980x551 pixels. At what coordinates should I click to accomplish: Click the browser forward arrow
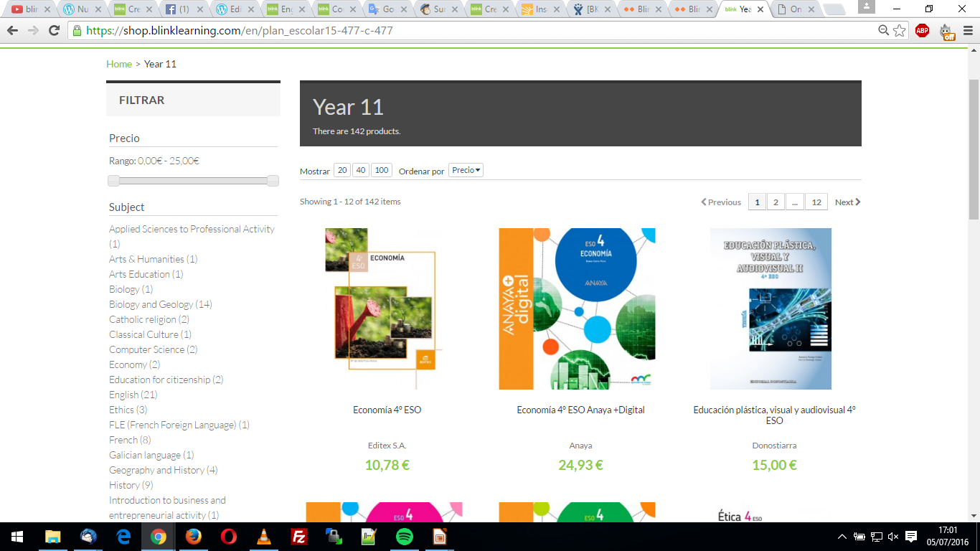(x=33, y=31)
